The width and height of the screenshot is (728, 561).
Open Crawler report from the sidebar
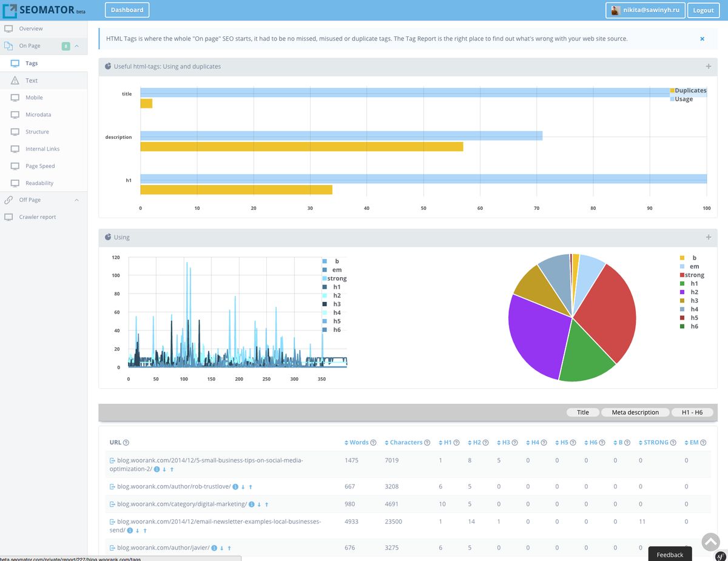point(38,217)
